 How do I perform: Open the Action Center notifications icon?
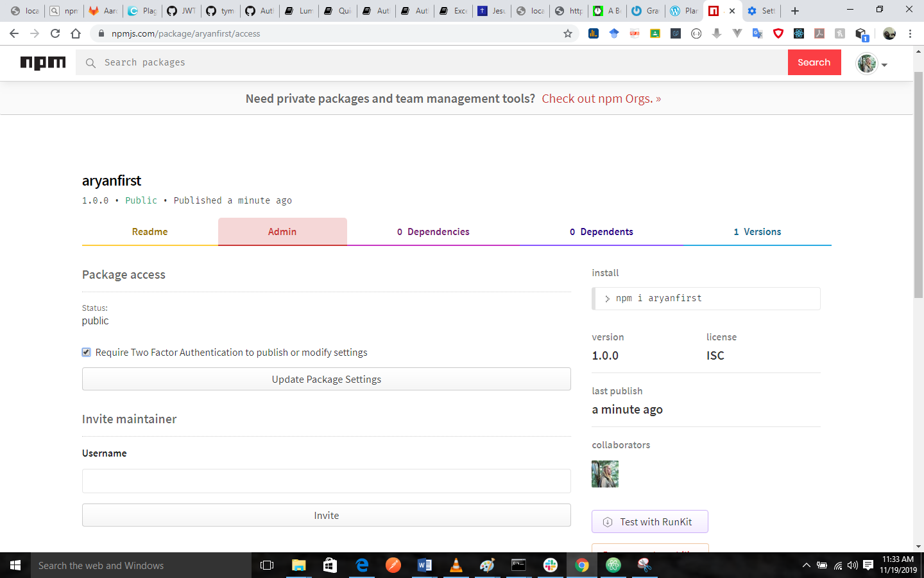click(868, 565)
